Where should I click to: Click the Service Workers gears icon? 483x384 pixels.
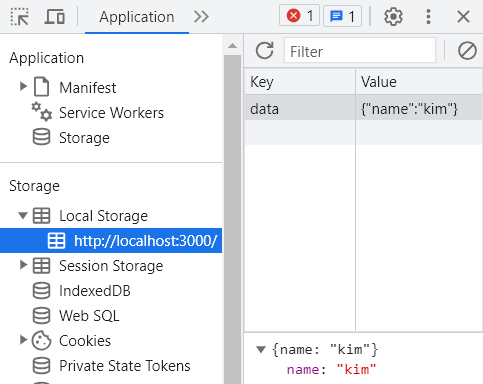click(x=42, y=112)
